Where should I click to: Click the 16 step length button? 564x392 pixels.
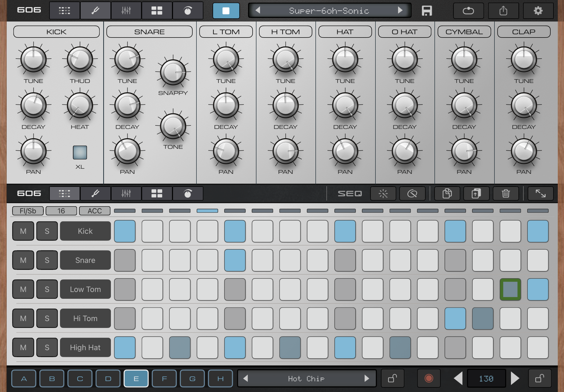(61, 211)
